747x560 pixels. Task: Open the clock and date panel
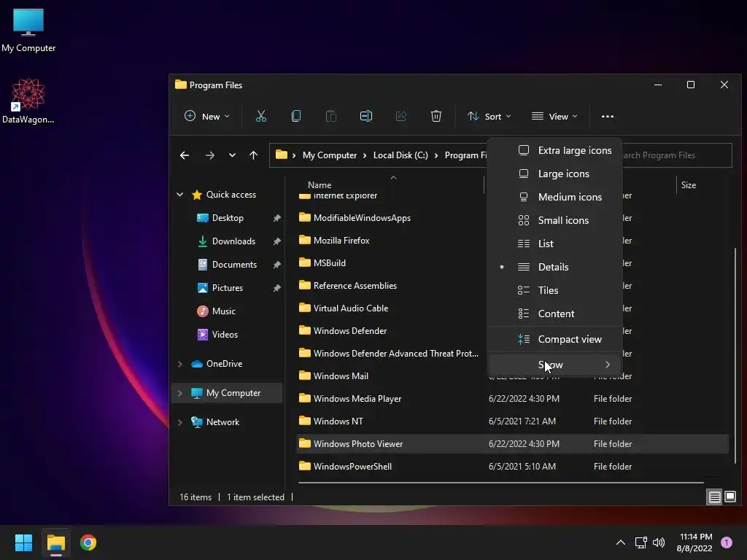click(694, 542)
